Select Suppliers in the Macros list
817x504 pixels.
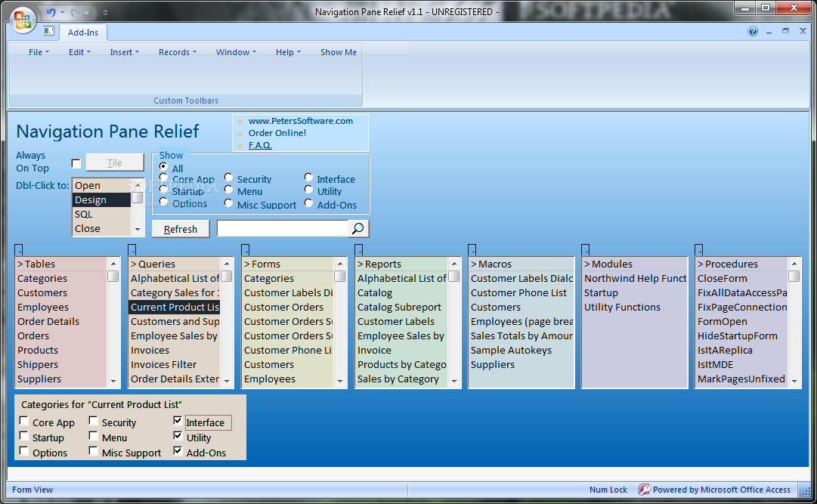521,364
